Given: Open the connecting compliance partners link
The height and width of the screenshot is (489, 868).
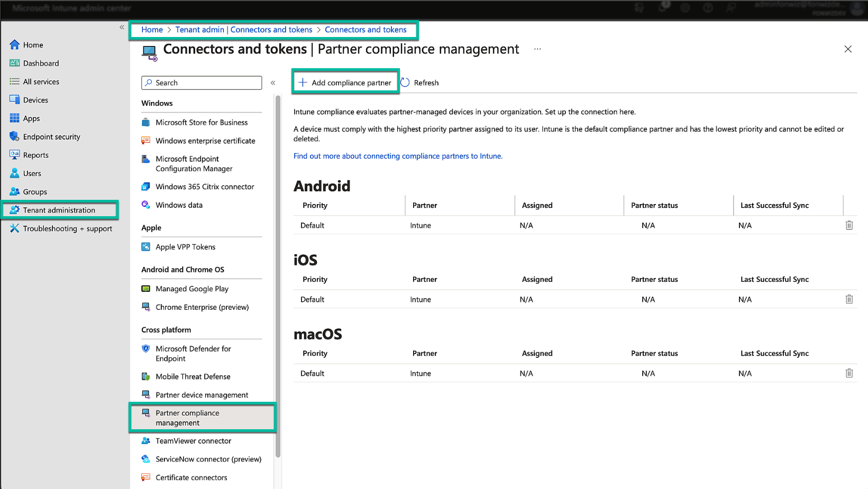Looking at the screenshot, I should tap(398, 156).
